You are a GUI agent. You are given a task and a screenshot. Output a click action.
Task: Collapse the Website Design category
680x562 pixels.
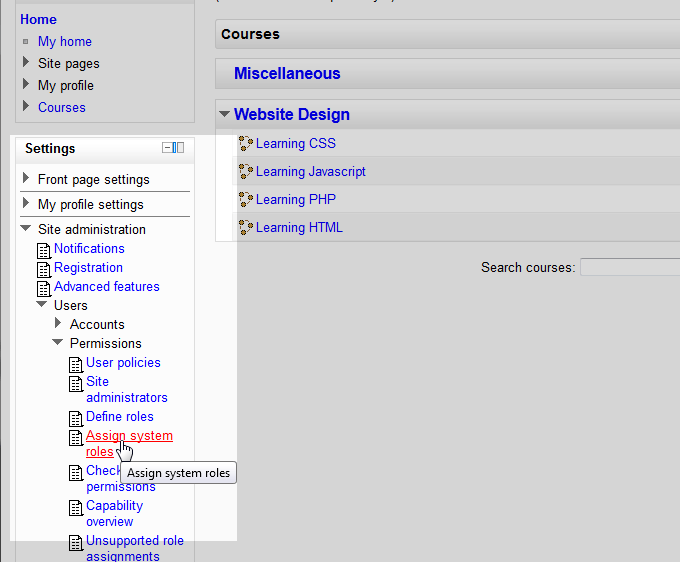[225, 115]
